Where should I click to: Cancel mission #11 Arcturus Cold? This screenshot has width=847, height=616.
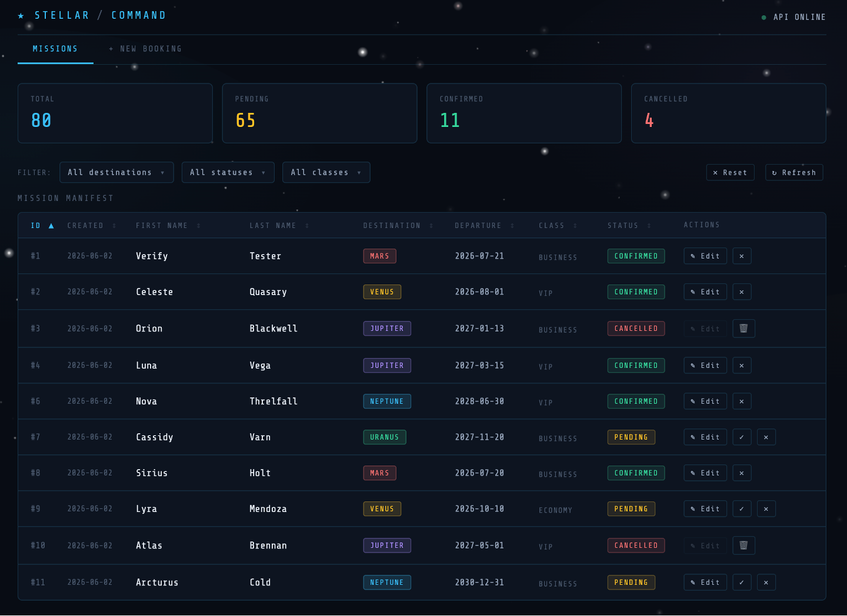click(766, 582)
